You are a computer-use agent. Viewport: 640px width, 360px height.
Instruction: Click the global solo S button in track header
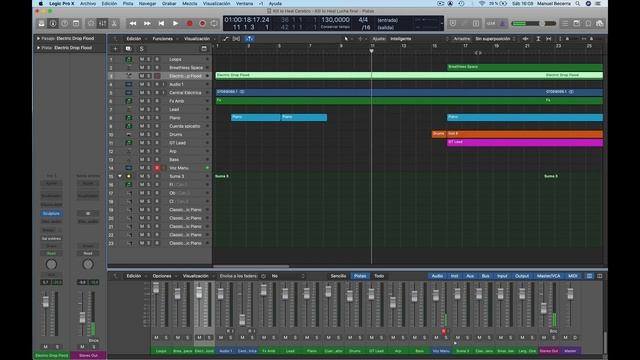point(142,49)
